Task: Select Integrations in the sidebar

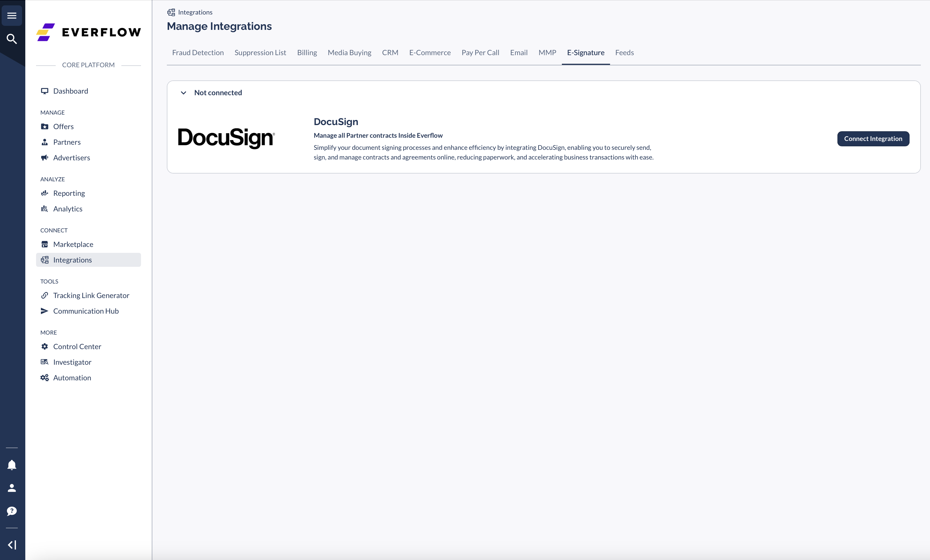Action: [x=88, y=260]
